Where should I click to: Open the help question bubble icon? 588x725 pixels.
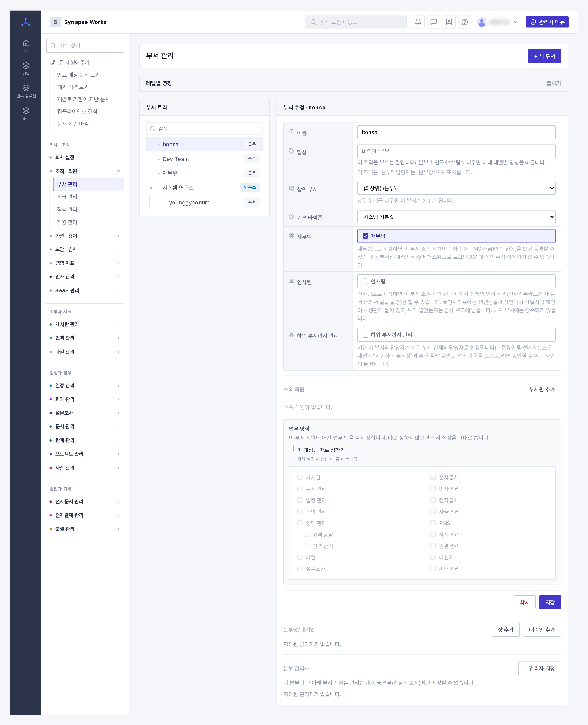point(465,22)
